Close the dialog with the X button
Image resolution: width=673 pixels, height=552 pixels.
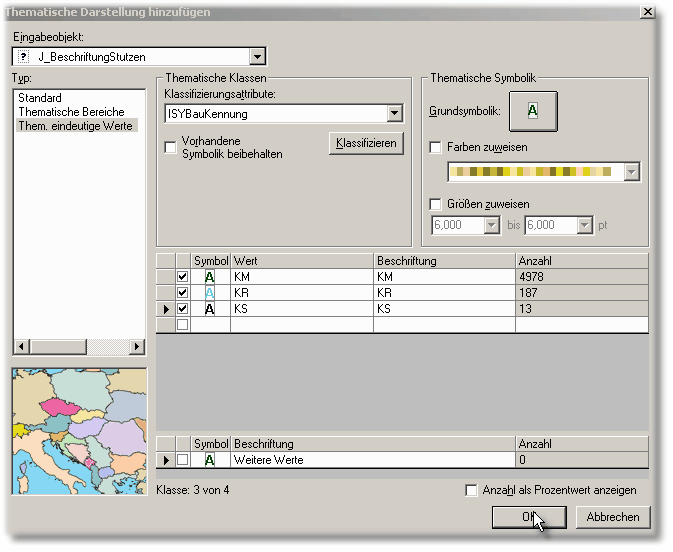647,12
